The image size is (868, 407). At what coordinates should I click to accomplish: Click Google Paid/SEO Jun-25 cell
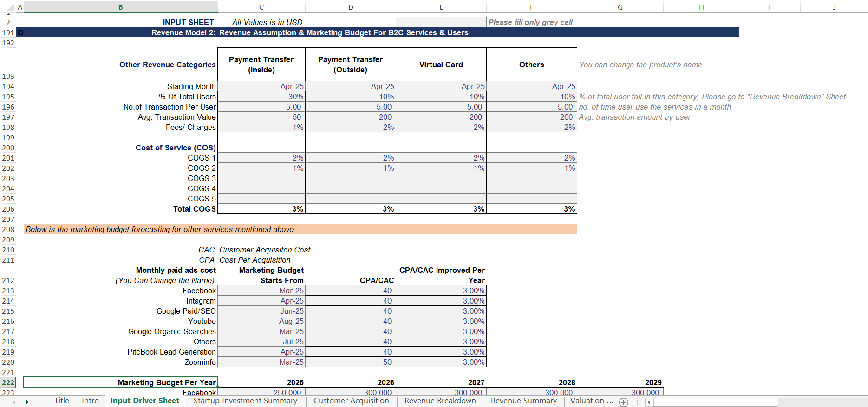(261, 311)
